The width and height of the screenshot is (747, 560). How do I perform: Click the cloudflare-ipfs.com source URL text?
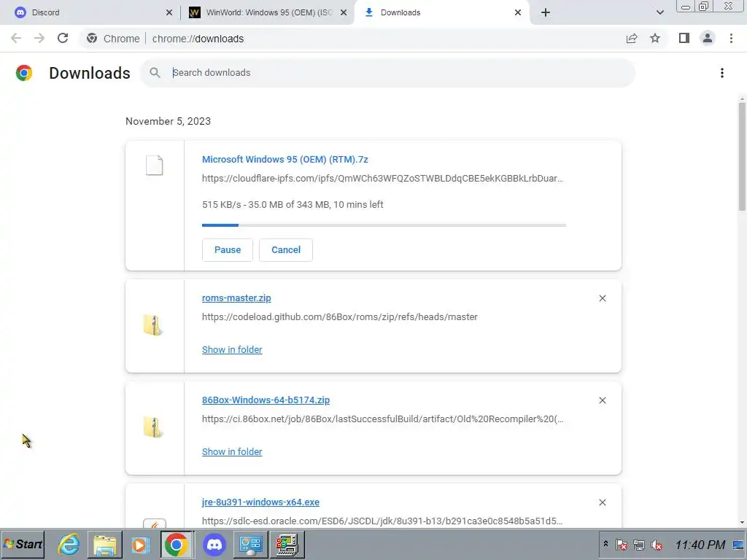tap(382, 179)
